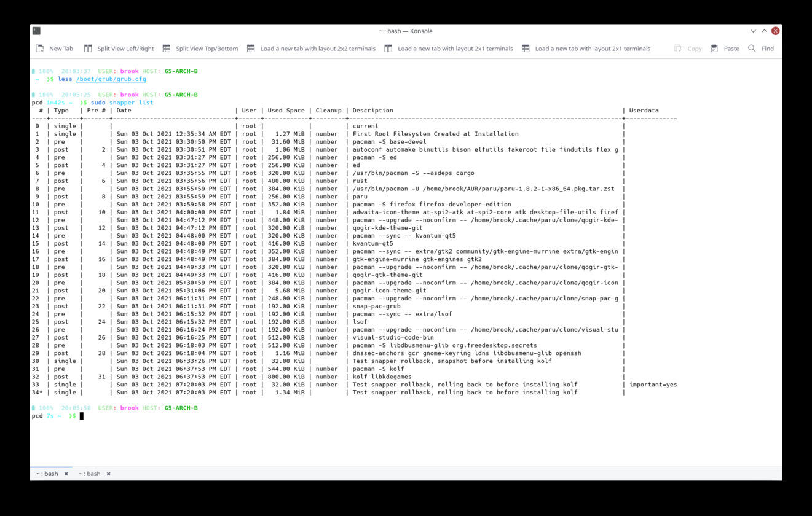Click 'rust' description in snapshot 7
The image size is (812, 516).
(360, 181)
